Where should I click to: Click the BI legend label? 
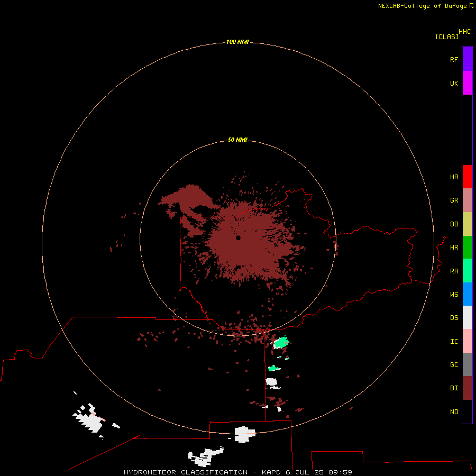(x=454, y=388)
